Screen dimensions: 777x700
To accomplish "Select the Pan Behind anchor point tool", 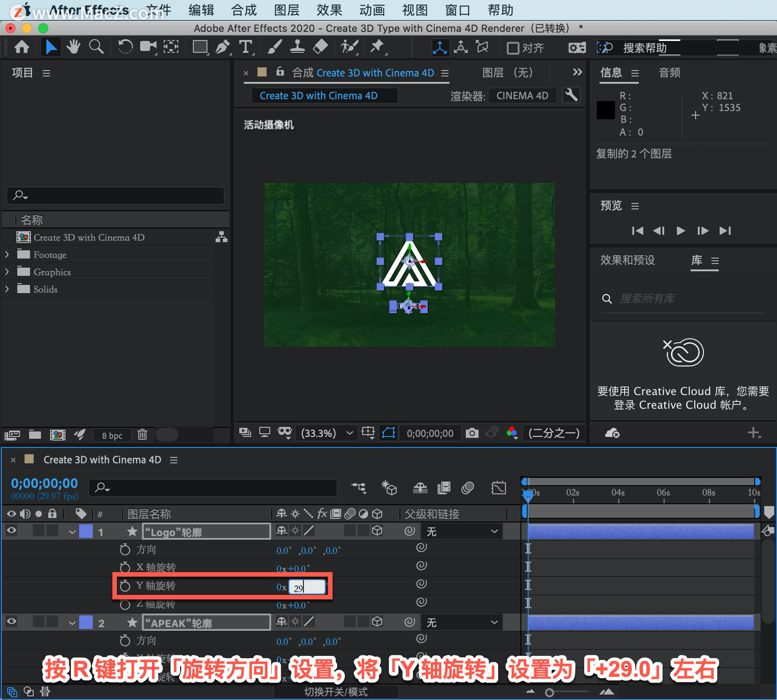I will coord(171,47).
